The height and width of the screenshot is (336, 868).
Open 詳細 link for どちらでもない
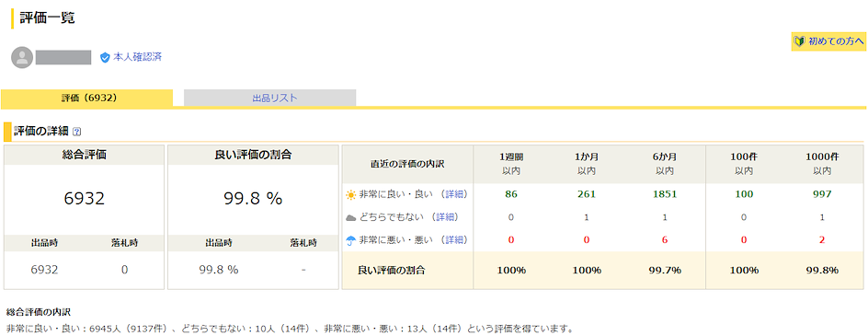coord(444,217)
